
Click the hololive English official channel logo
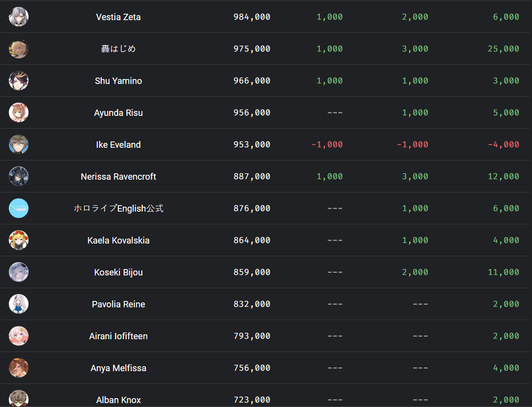19,208
